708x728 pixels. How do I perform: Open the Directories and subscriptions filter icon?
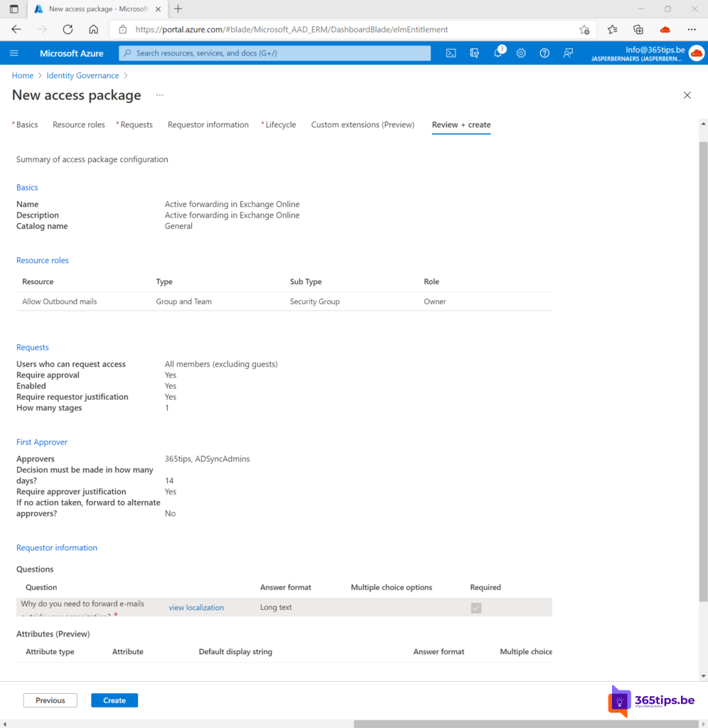coord(474,53)
